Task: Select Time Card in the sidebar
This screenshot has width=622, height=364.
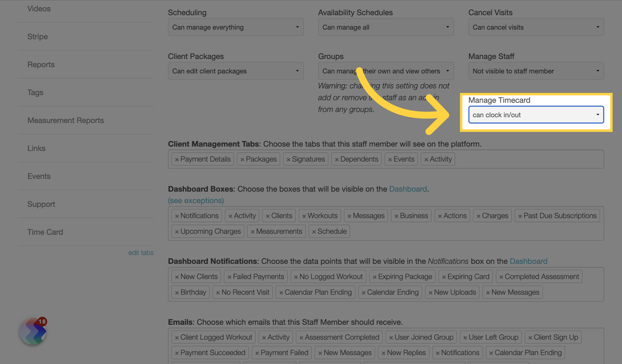Action: 45,232
